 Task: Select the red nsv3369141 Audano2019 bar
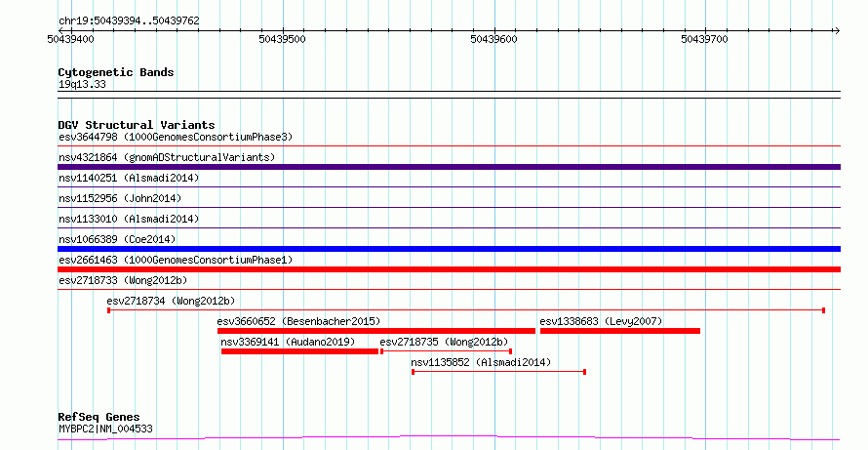click(x=299, y=351)
